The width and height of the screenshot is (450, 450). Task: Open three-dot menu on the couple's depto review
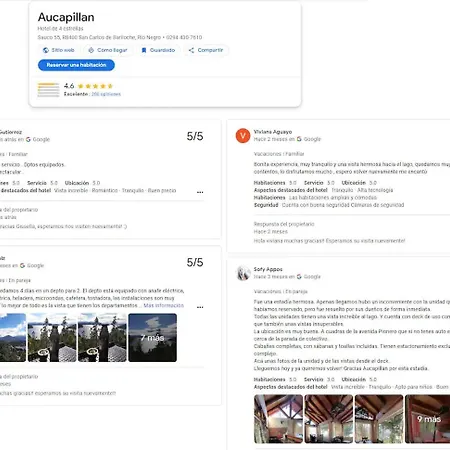(x=200, y=307)
